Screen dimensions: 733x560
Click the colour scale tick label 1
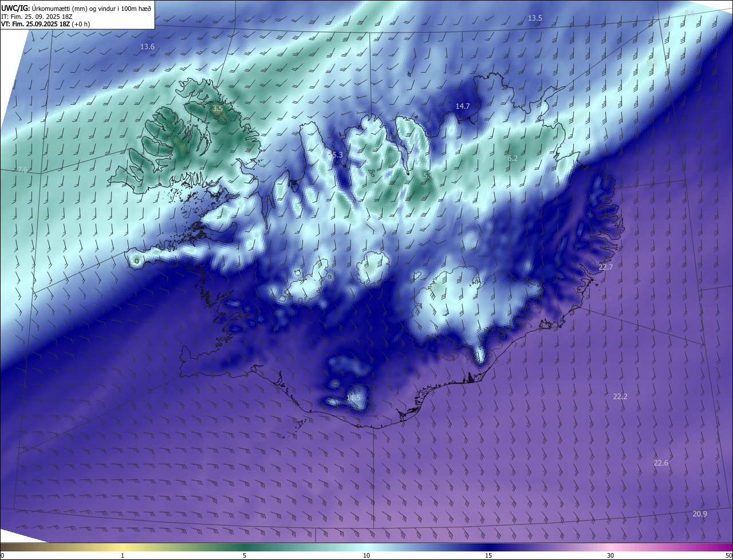123,555
